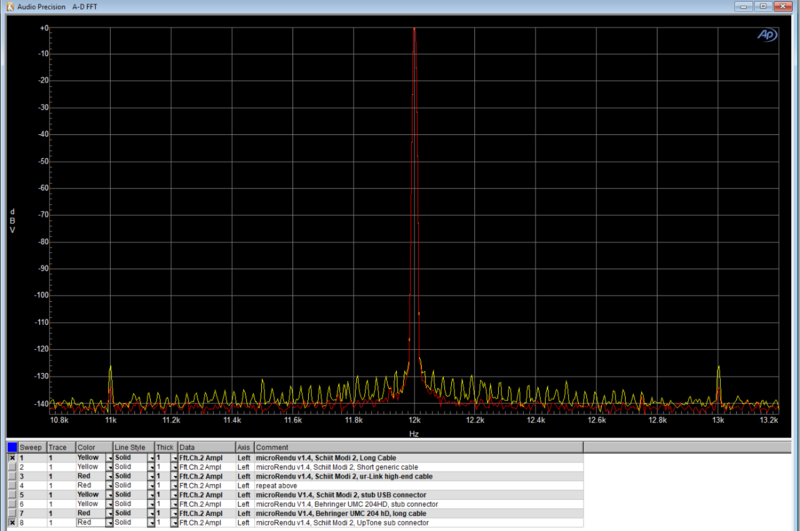Toggle the sweep 8 row checkbox
The image size is (800, 531).
click(11, 522)
